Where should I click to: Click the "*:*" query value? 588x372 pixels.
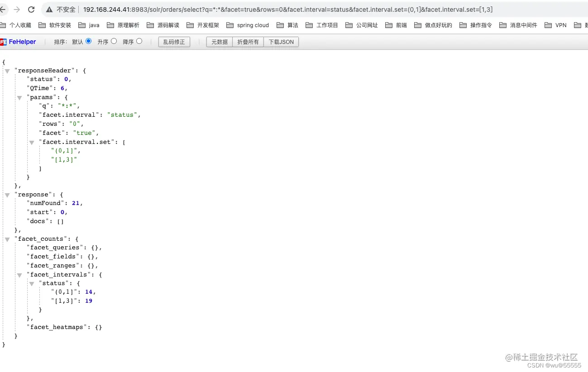click(67, 106)
